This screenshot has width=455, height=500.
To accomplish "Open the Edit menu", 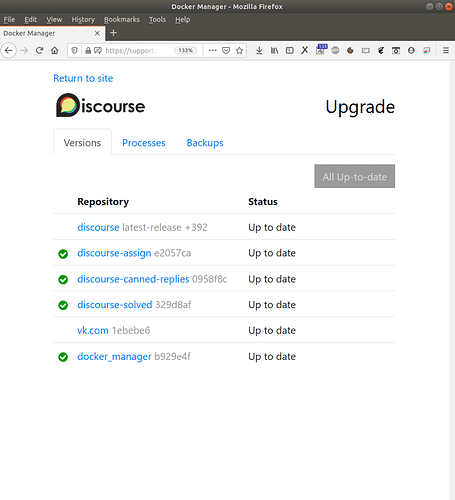I will 30,20.
